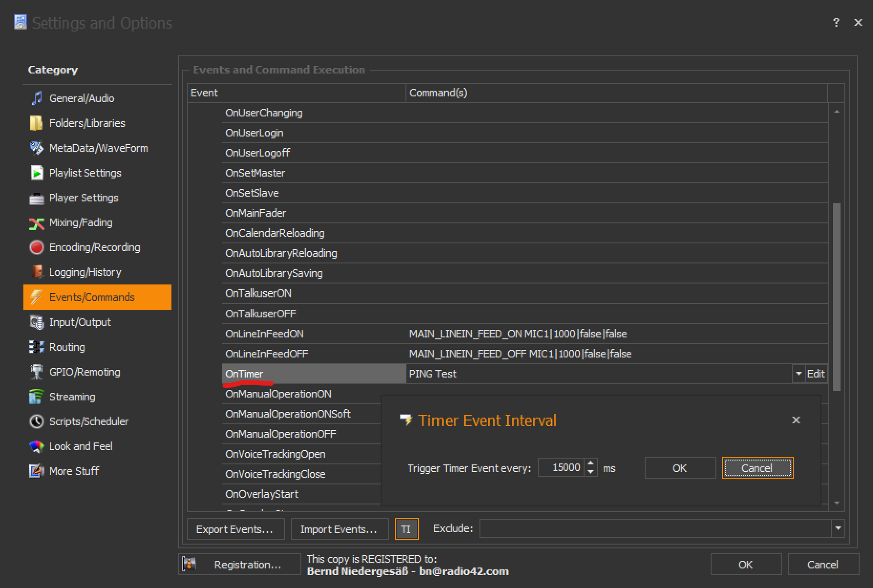Increase the timer interval value
The height and width of the screenshot is (588, 873).
tap(591, 463)
